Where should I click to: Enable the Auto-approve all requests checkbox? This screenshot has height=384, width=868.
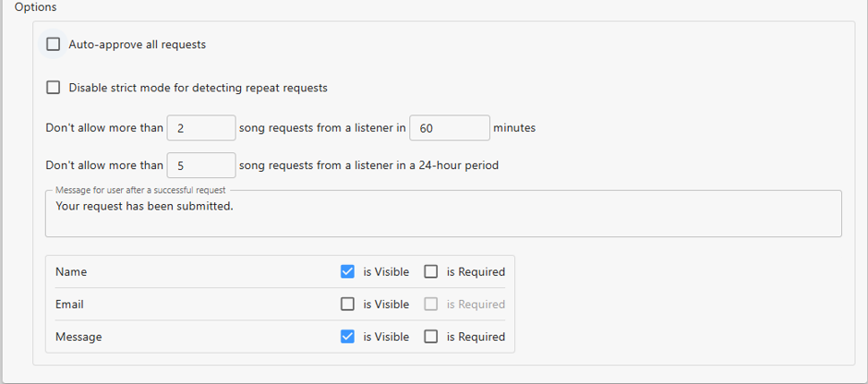tap(54, 44)
